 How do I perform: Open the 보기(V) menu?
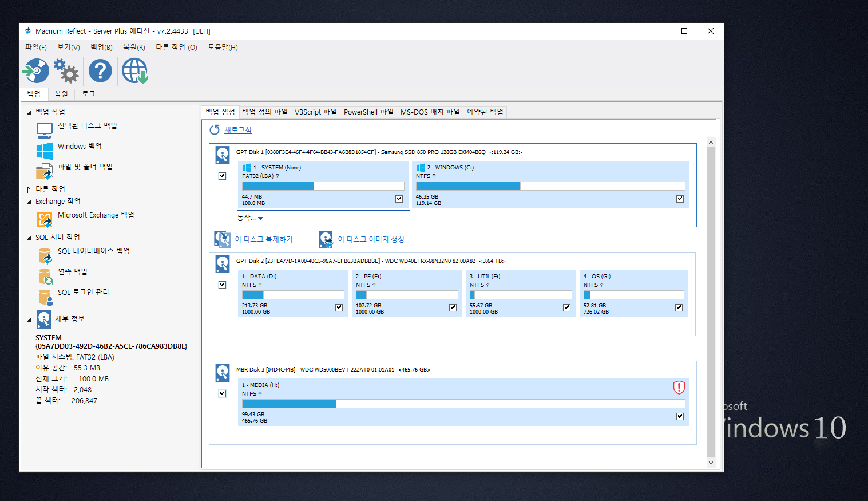click(68, 47)
